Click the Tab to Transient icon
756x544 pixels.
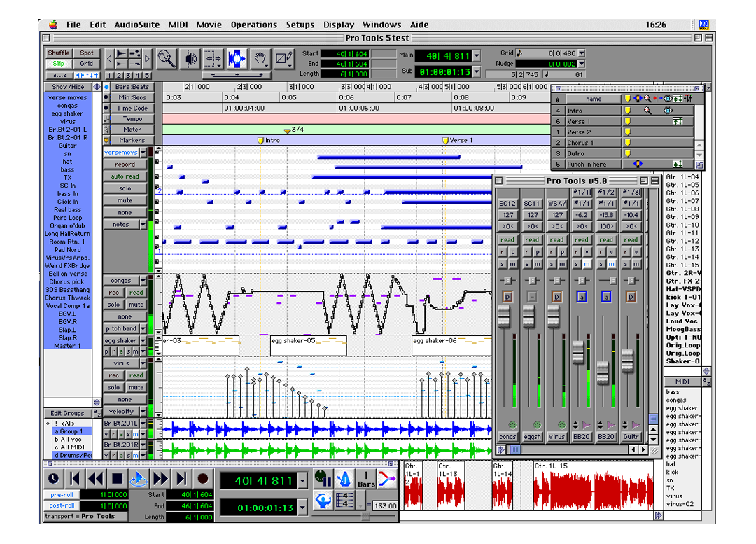coord(87,75)
